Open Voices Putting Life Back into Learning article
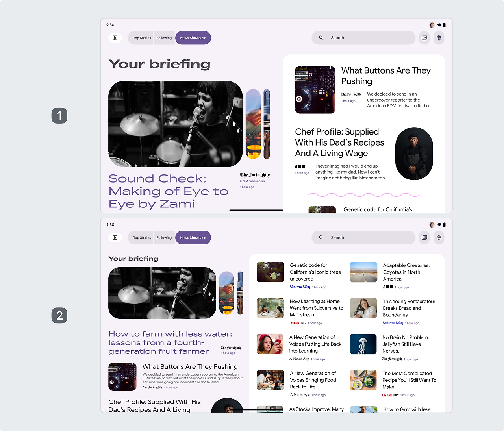The image size is (504, 431). coord(315,344)
